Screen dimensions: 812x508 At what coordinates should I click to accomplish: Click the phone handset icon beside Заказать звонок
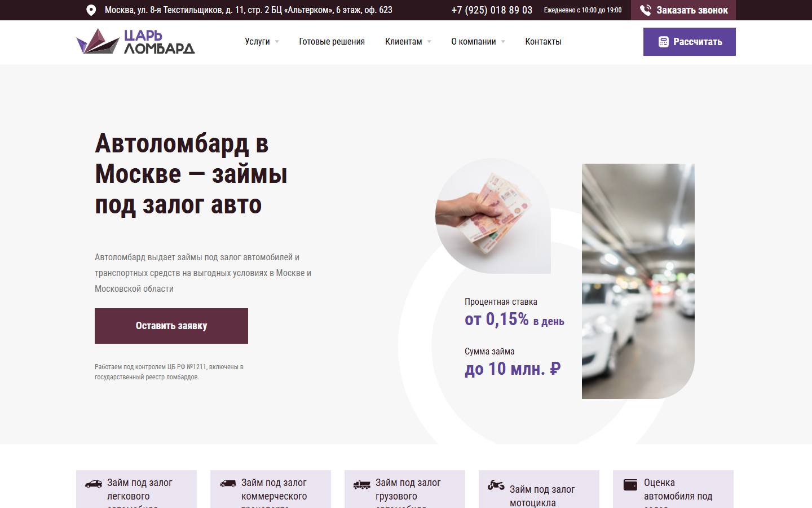click(646, 10)
